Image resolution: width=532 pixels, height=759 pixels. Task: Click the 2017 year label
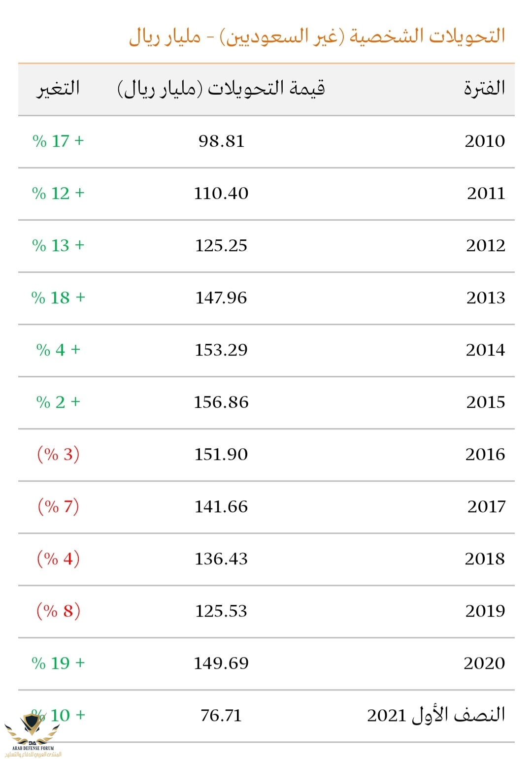pos(487,507)
